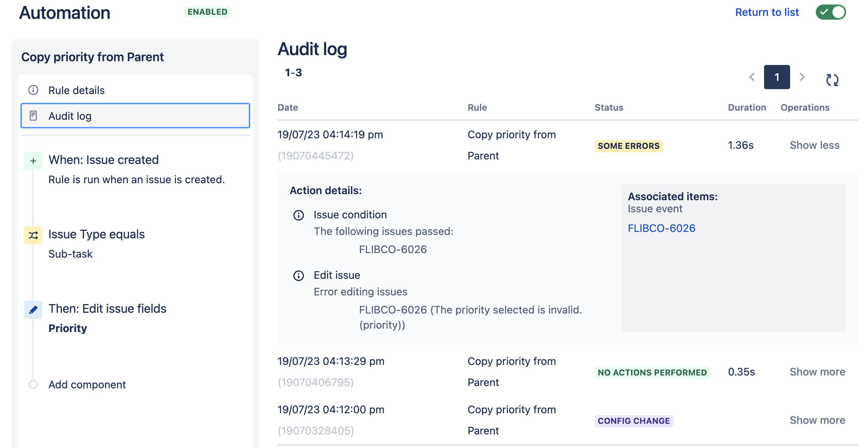Click the refresh audit log icon
Viewport: 868px width, 448px height.
832,80
